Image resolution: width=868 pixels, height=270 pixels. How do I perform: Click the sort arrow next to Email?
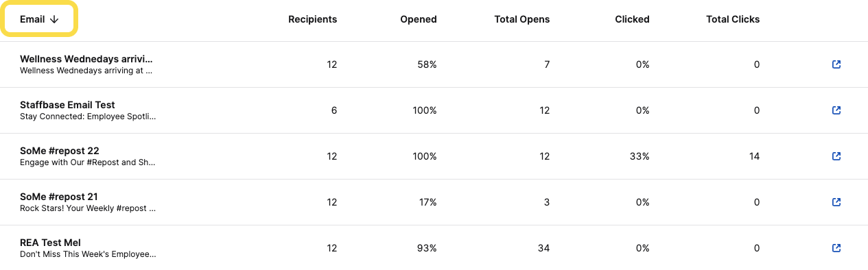[54, 19]
